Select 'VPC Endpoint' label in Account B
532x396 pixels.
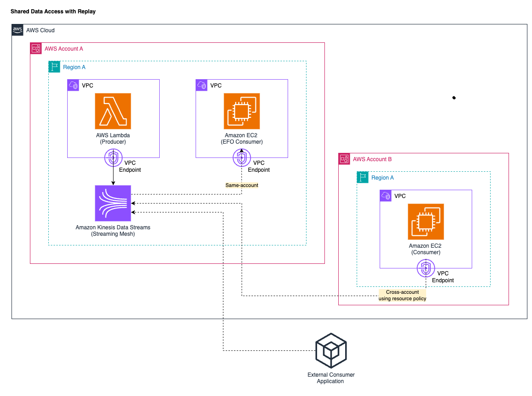click(x=443, y=277)
